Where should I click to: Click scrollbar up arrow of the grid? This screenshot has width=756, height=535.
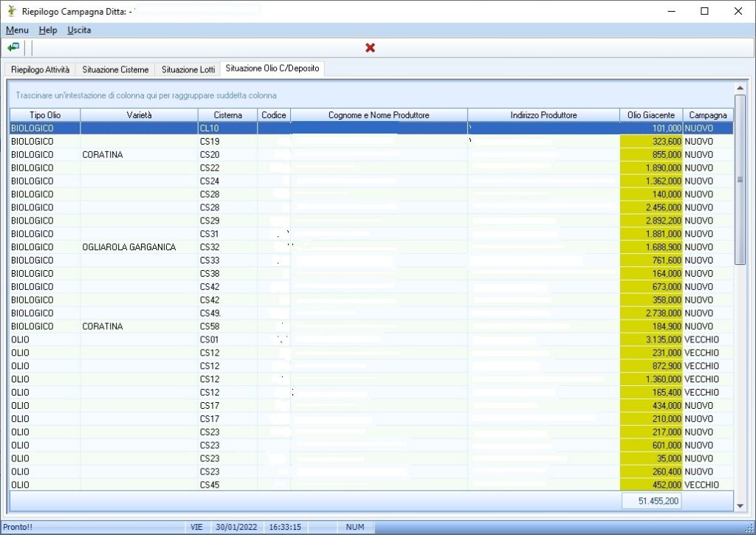pos(740,89)
